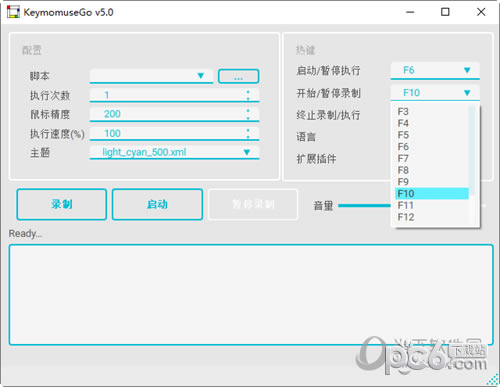Click the 终止录制/执行 label
Viewport: 500px width, 387px height.
(328, 115)
